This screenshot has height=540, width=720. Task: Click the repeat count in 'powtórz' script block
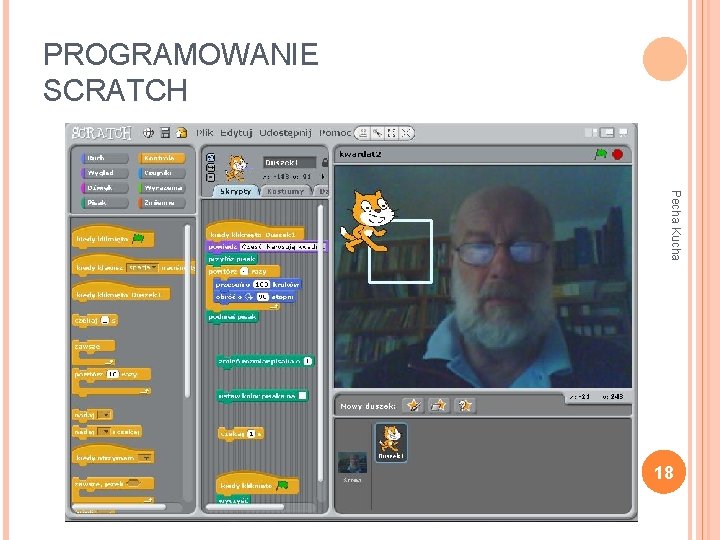(x=244, y=271)
